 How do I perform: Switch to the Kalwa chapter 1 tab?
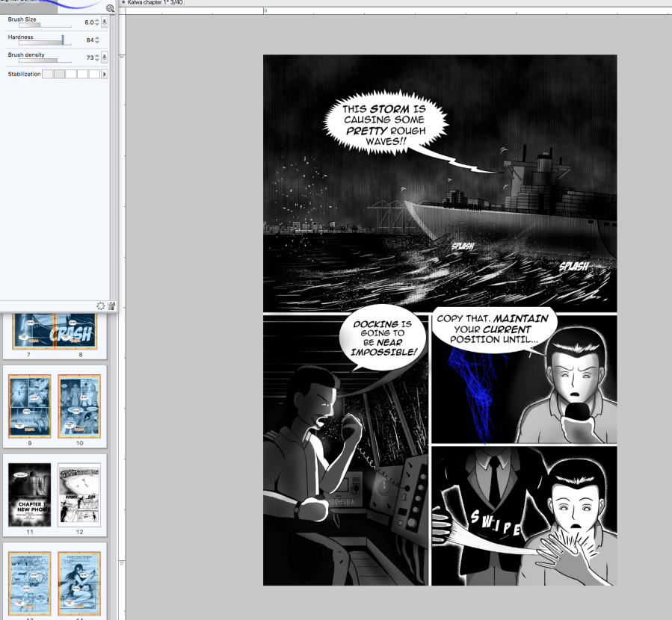(152, 3)
